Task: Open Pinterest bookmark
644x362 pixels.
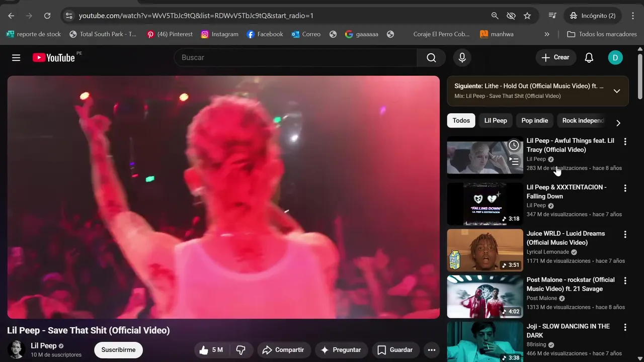Action: pyautogui.click(x=170, y=34)
